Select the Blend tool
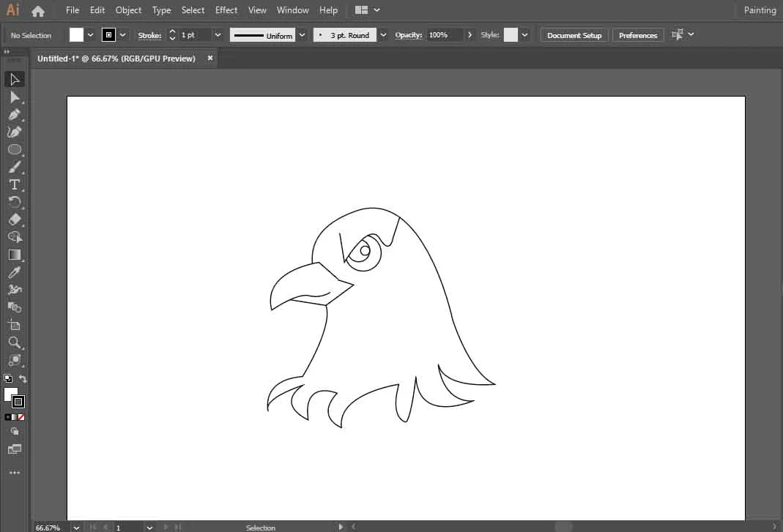Screen dimensions: 783x532 pyautogui.click(x=15, y=307)
